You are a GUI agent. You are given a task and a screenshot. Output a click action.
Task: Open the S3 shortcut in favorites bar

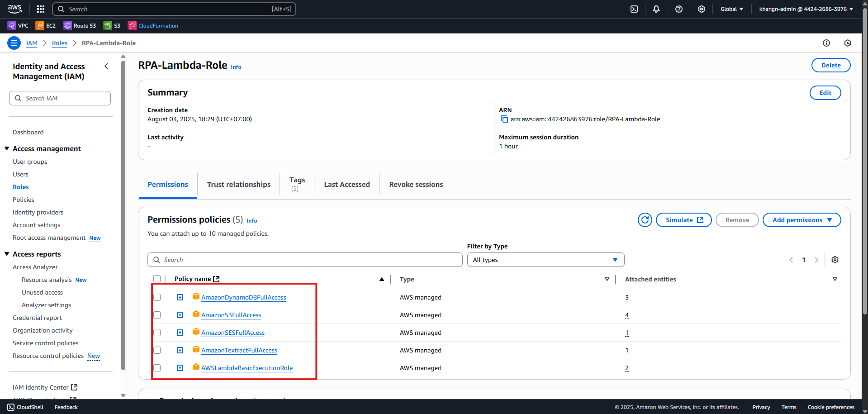coord(112,26)
